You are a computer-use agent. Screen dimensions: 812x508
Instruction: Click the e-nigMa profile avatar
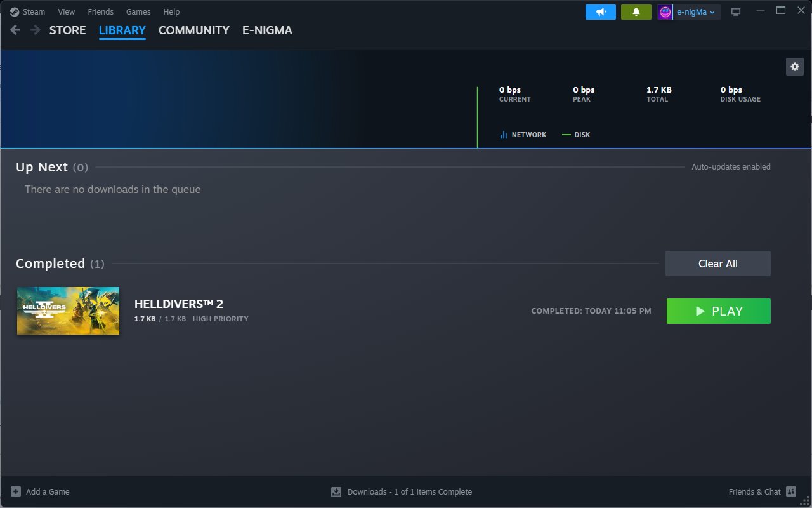(665, 12)
